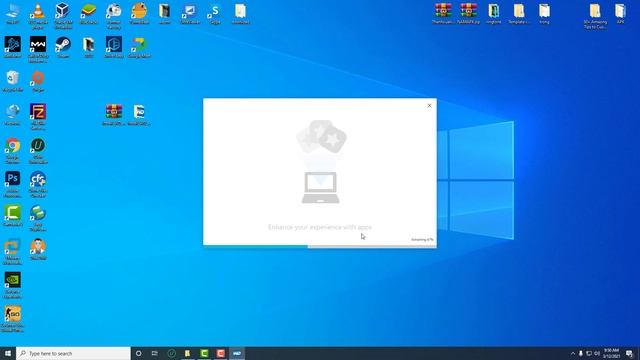Click the Type here to search box

point(73,353)
